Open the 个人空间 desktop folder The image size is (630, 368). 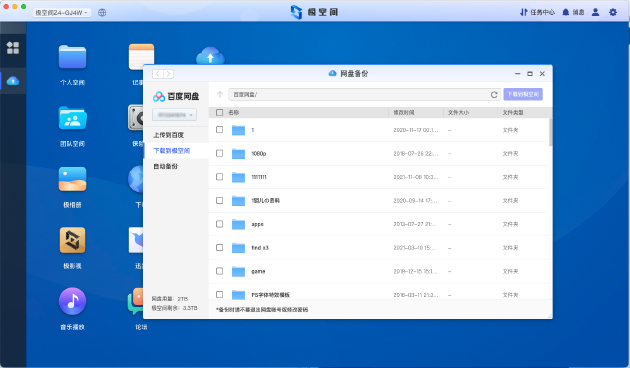coord(72,57)
